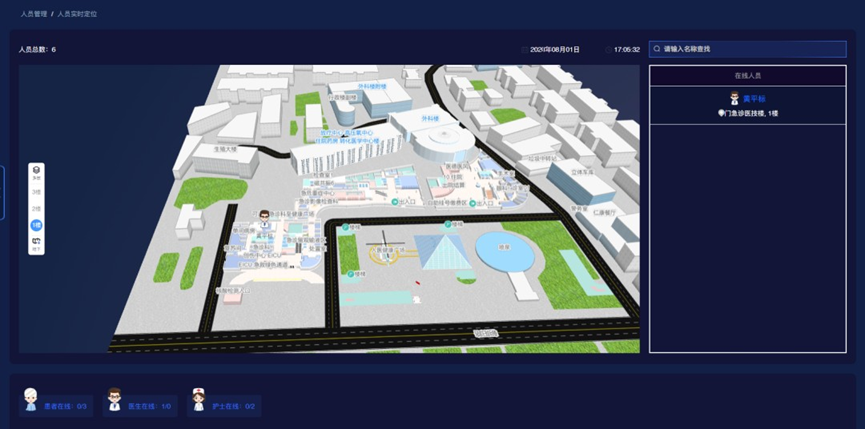Image resolution: width=865 pixels, height=429 pixels.
Task: Select floor 2楼 in floor switcher
Action: (36, 209)
